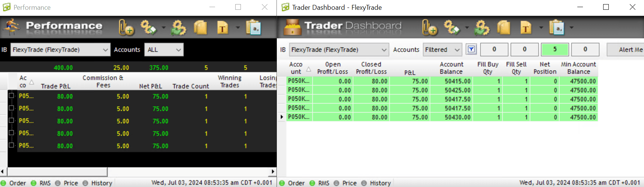The height and width of the screenshot is (187, 644).
Task: Toggle the account filter funnel button
Action: [x=471, y=49]
